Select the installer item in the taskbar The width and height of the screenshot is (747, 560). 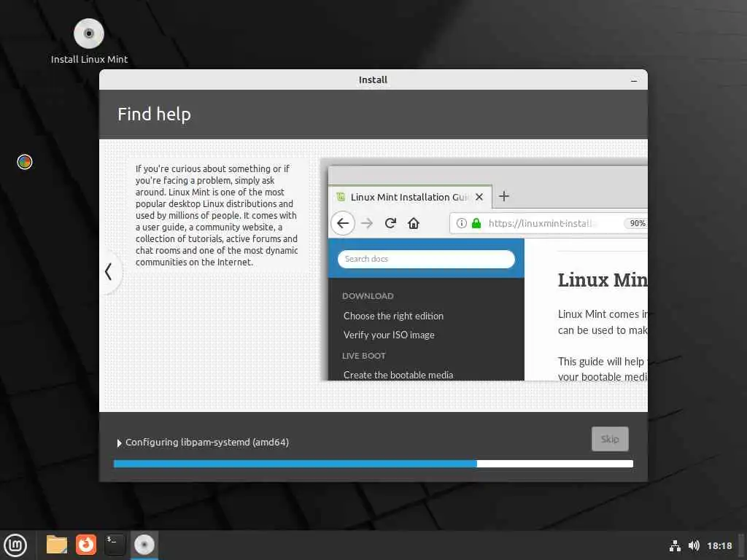click(x=144, y=545)
